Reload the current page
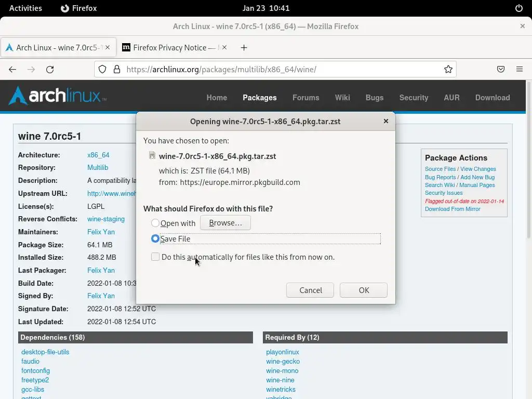532x399 pixels. 50,70
